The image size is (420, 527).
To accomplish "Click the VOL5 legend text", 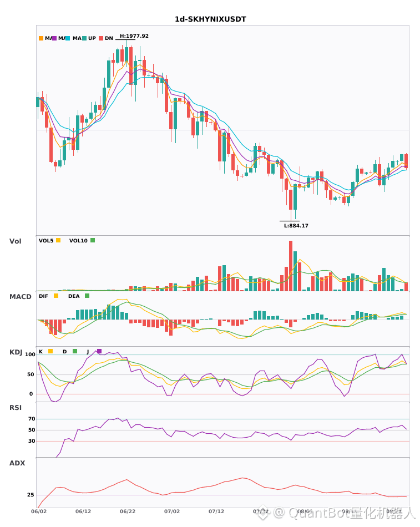I will pyautogui.click(x=46, y=241).
